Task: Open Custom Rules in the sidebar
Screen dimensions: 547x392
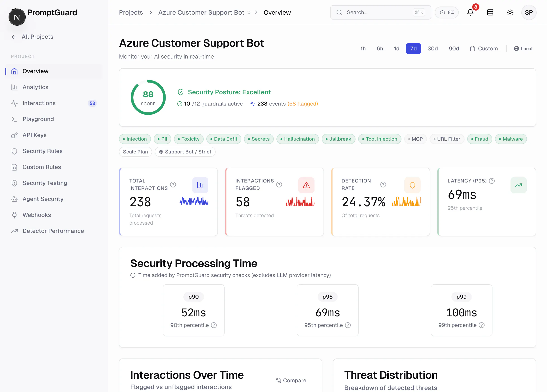Action: 54,167
